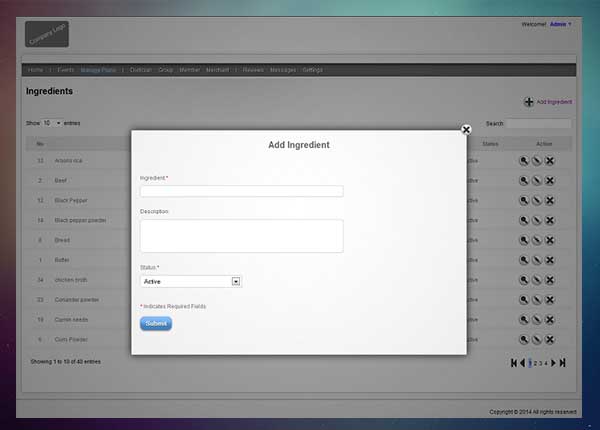The height and width of the screenshot is (430, 600).
Task: Edit the Beef ingredient row
Action: (x=536, y=181)
